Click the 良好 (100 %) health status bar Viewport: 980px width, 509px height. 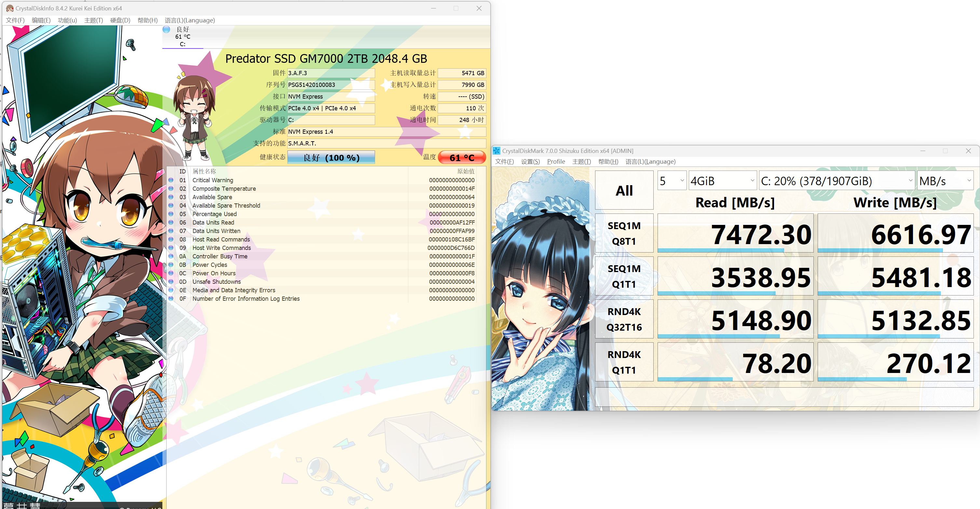(x=331, y=158)
